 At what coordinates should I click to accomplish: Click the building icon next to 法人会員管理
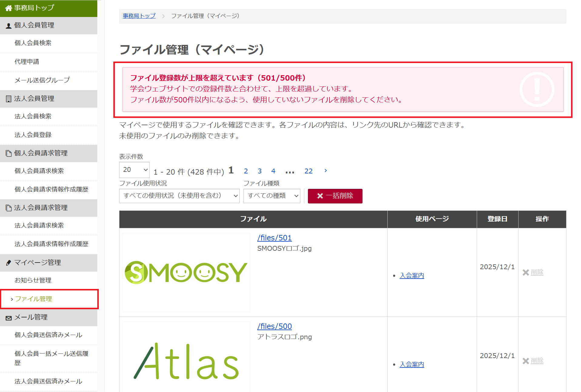pos(9,99)
